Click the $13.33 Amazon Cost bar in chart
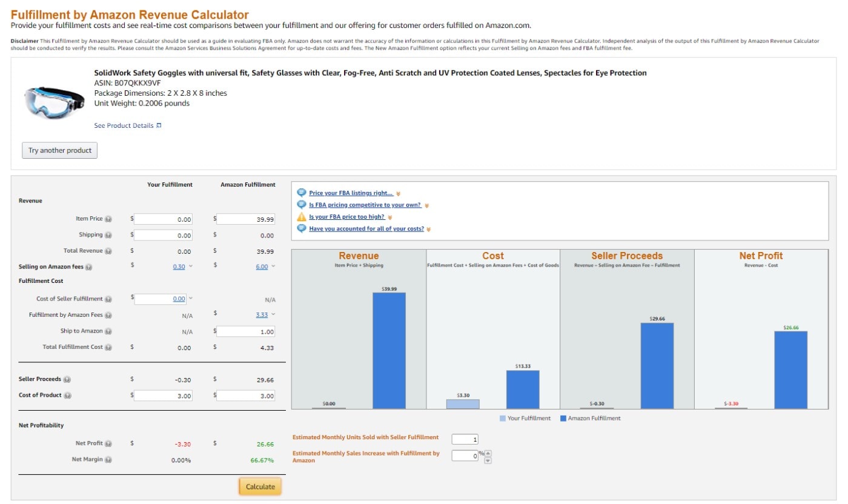The width and height of the screenshot is (848, 504). point(523,390)
